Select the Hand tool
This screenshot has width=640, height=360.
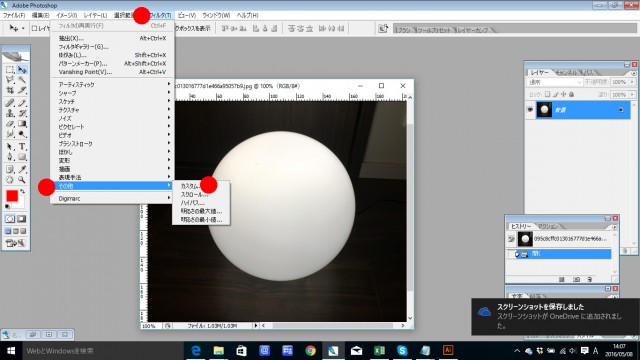point(10,180)
